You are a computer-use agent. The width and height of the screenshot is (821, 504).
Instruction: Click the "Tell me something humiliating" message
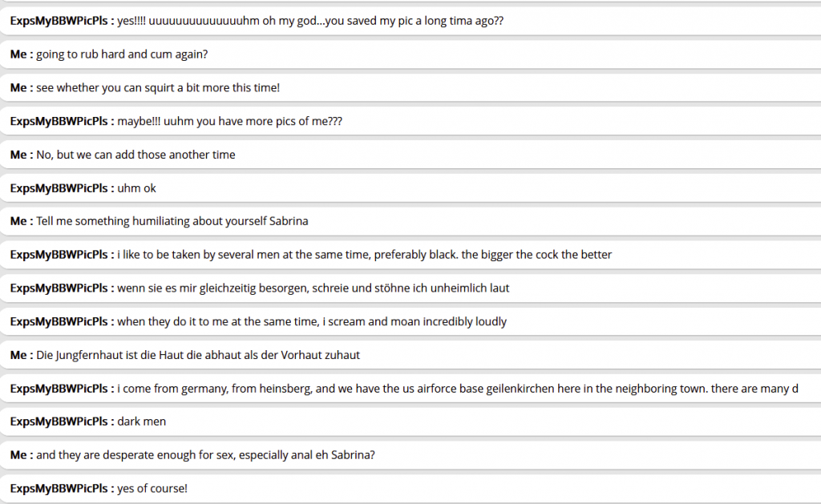(x=172, y=221)
